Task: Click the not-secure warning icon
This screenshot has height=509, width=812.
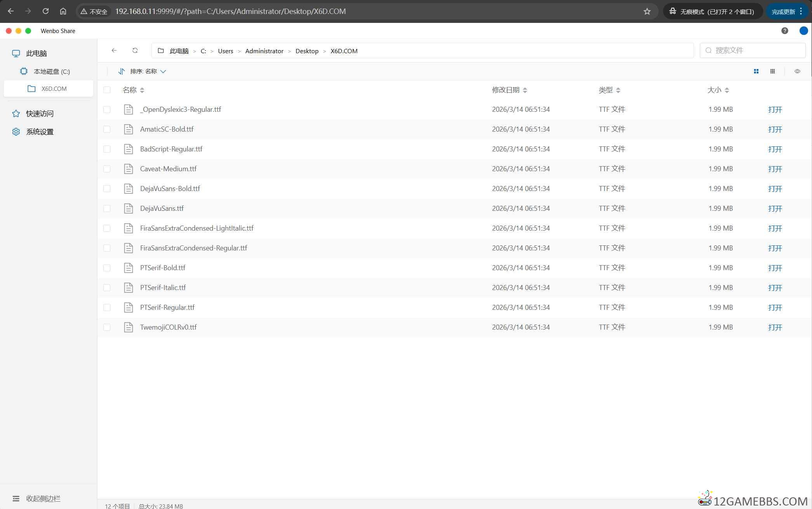Action: (x=84, y=11)
